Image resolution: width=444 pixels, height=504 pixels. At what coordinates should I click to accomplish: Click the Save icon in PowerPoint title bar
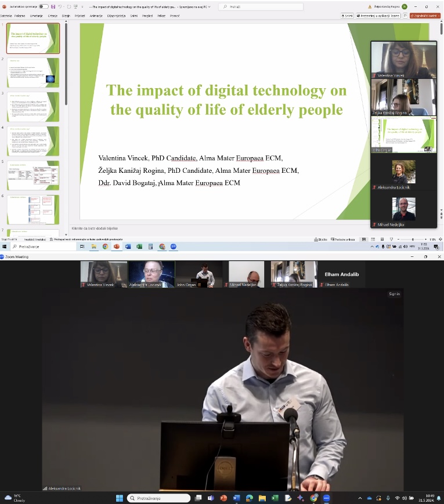[53, 6]
